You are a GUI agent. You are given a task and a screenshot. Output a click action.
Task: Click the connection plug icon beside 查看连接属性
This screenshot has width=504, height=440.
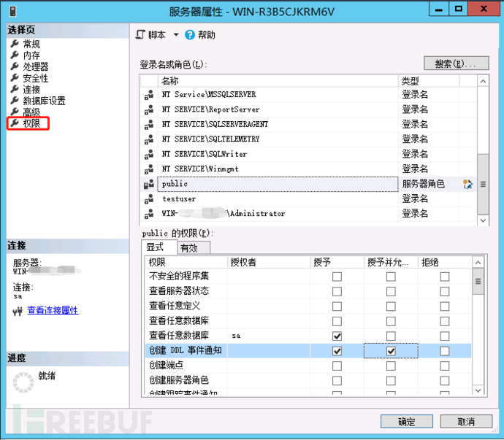click(18, 311)
